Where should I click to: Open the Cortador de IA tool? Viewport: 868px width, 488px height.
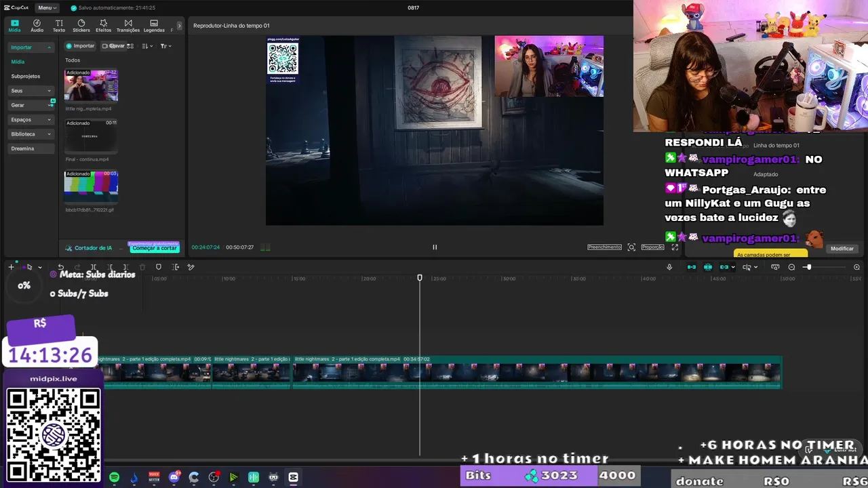89,248
